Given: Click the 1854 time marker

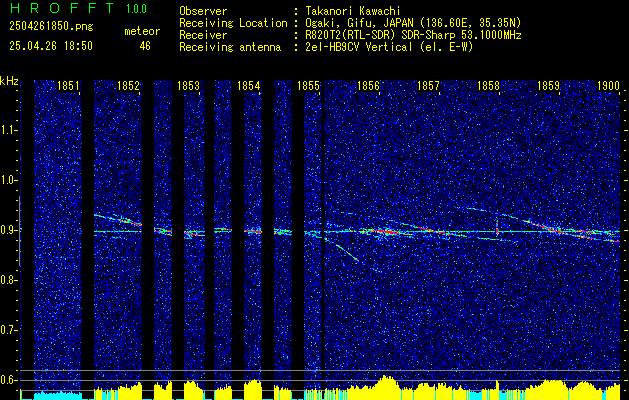Looking at the screenshot, I should click(x=248, y=86).
